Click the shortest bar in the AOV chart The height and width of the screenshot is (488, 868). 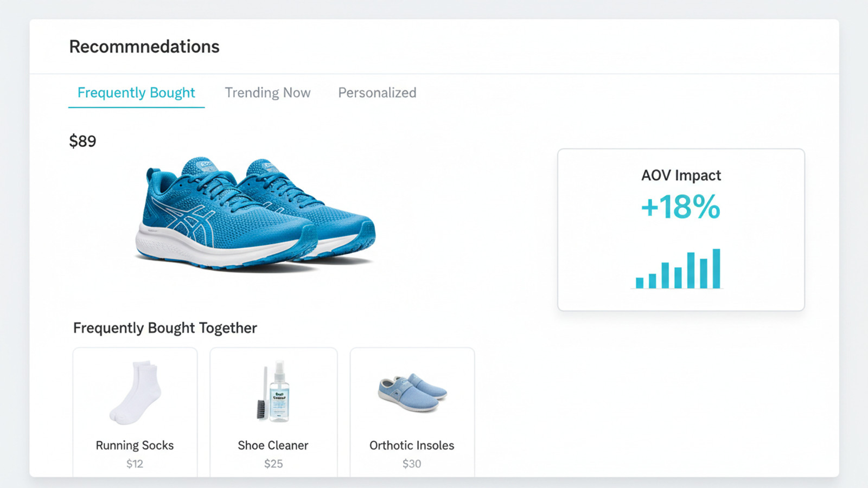(x=640, y=282)
